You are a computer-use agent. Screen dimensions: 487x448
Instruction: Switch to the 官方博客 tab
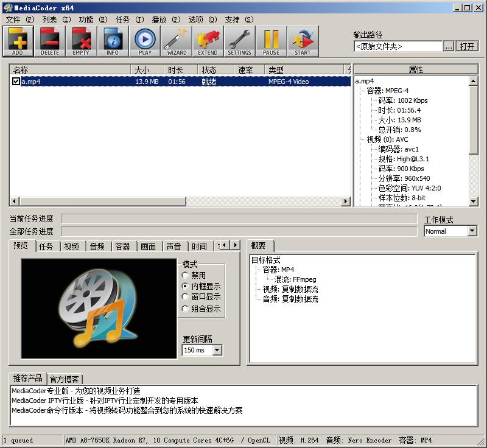pos(65,379)
